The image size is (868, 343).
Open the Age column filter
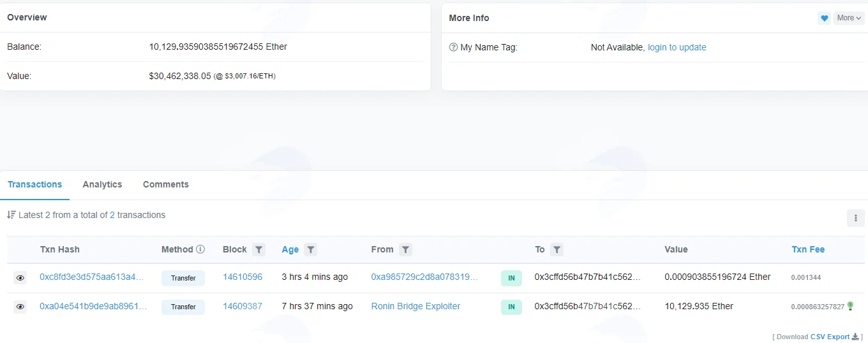310,250
